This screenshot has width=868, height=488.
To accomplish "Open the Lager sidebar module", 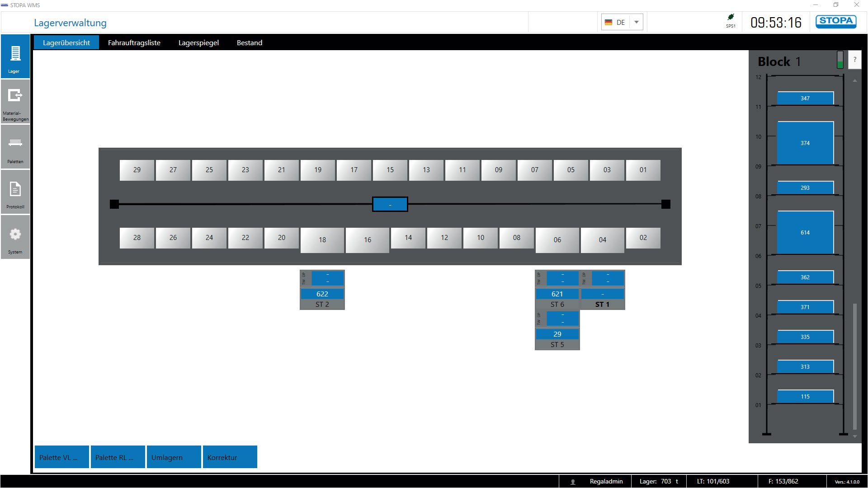I will click(x=15, y=57).
